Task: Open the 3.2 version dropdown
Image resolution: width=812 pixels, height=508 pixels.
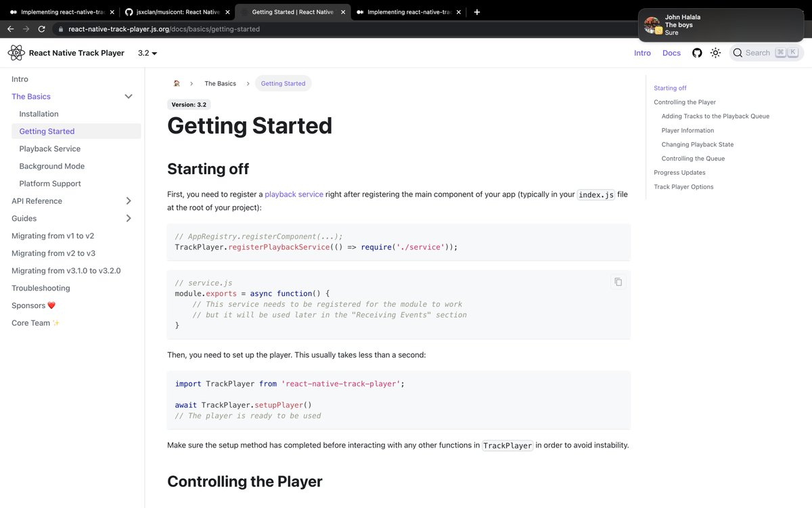Action: point(148,53)
